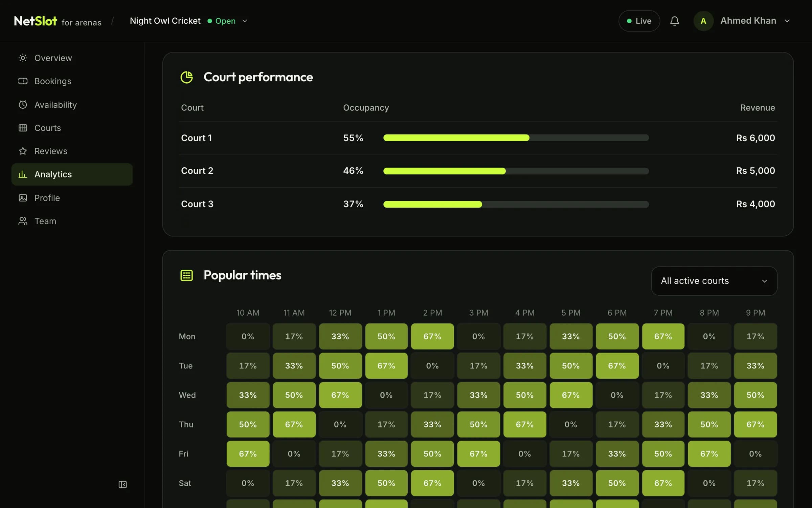
Task: Click the Occupancy column header
Action: coord(366,108)
